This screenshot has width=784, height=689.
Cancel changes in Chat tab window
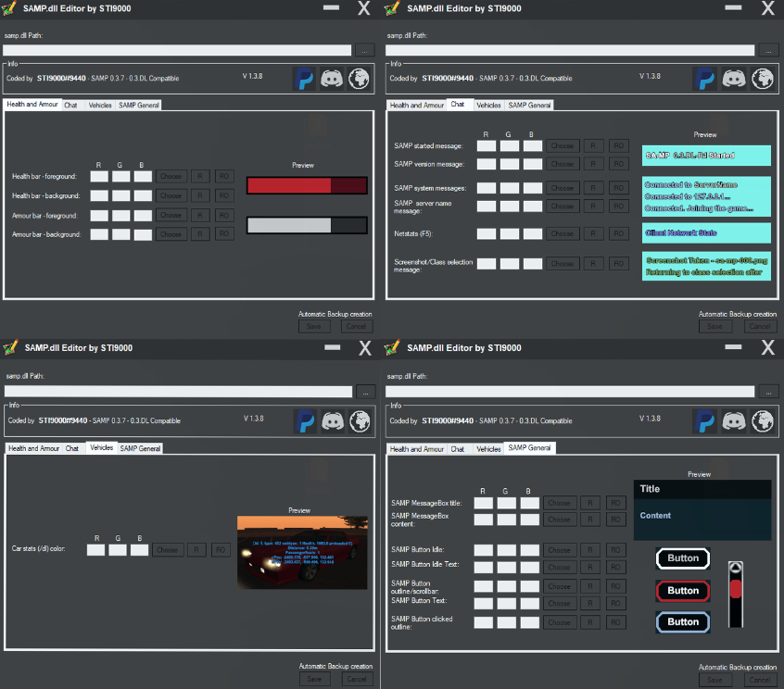pos(760,326)
